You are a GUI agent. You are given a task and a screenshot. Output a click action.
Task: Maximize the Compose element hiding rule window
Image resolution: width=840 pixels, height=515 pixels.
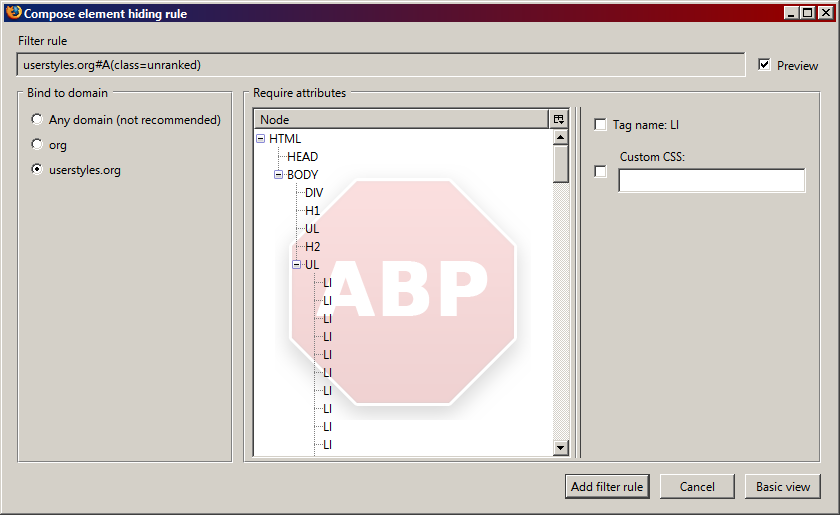(x=808, y=12)
